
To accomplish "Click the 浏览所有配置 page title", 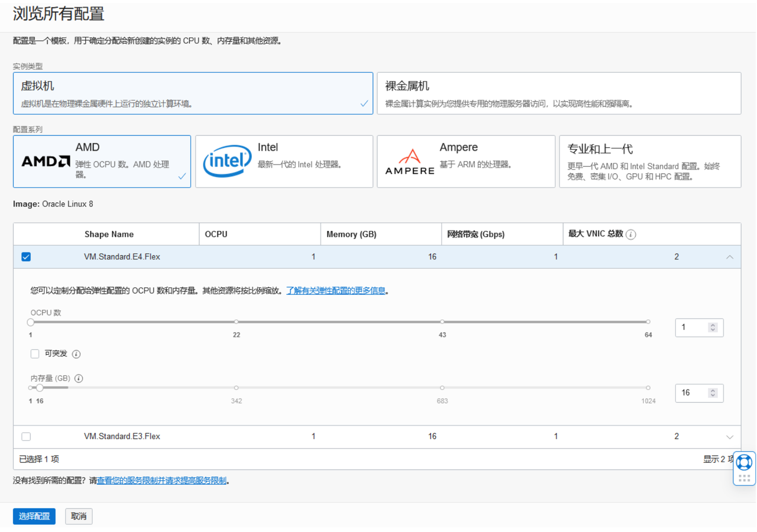I will click(x=59, y=14).
